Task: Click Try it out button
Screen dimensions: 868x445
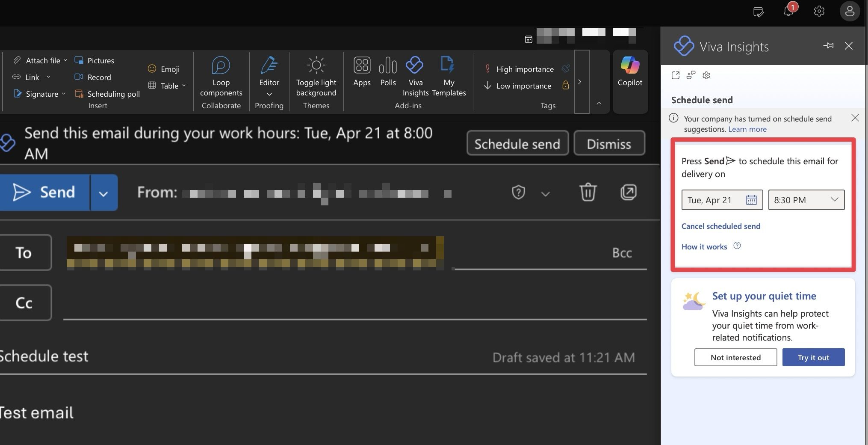Action: (x=813, y=357)
